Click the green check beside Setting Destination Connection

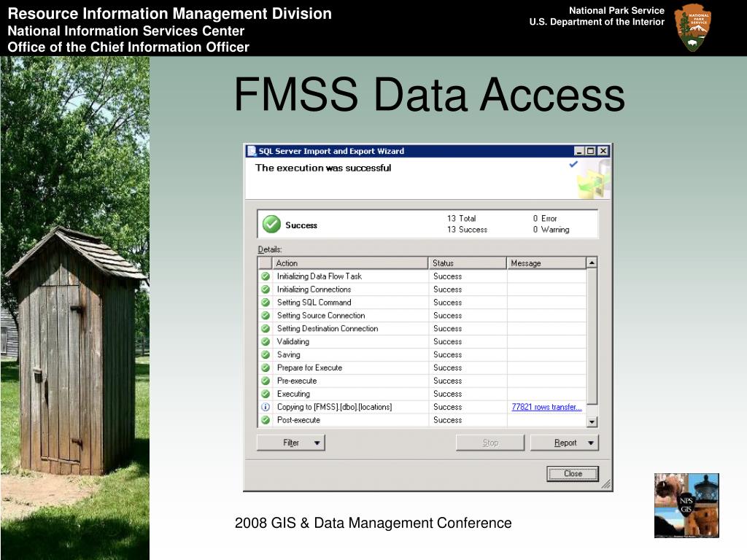click(266, 329)
